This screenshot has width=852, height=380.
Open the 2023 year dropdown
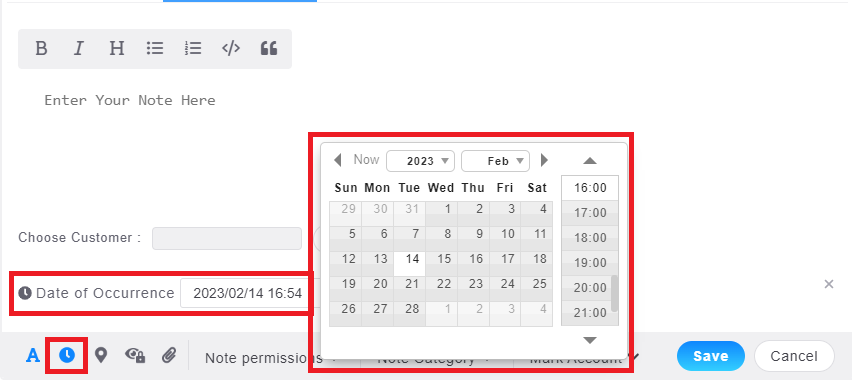pos(420,161)
